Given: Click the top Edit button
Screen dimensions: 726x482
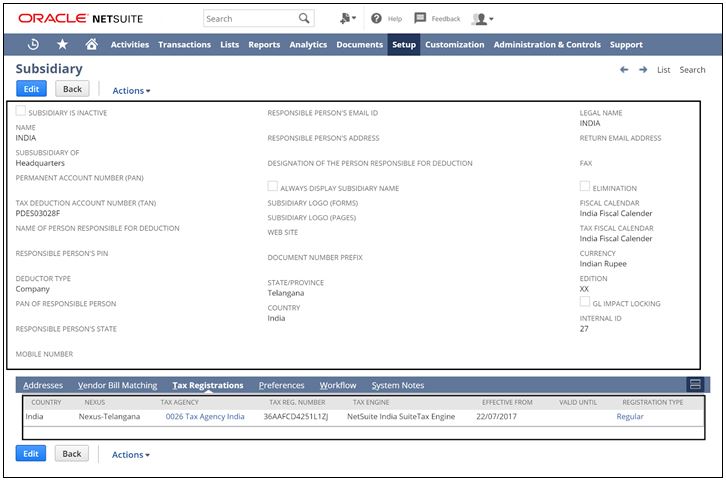Looking at the screenshot, I should (x=32, y=89).
